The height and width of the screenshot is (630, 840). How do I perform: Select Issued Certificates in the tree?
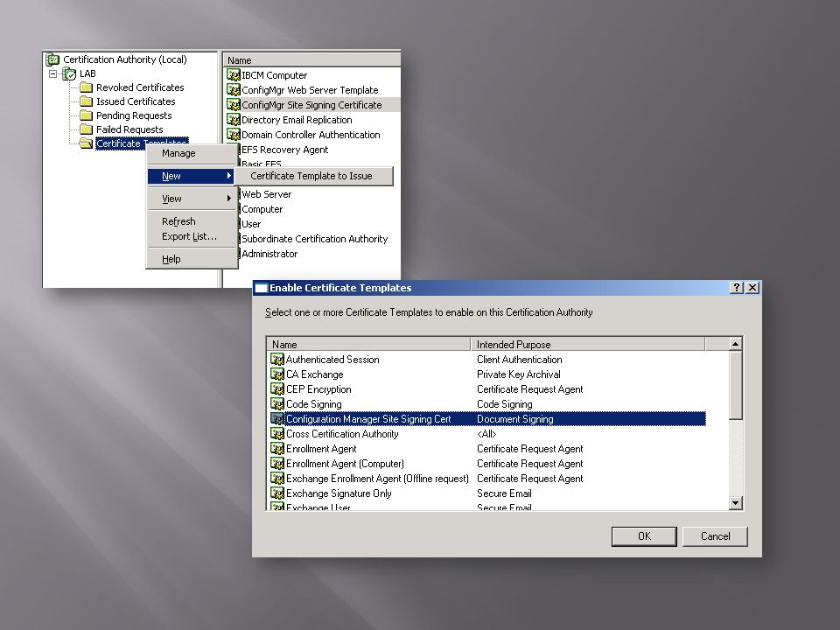click(136, 101)
